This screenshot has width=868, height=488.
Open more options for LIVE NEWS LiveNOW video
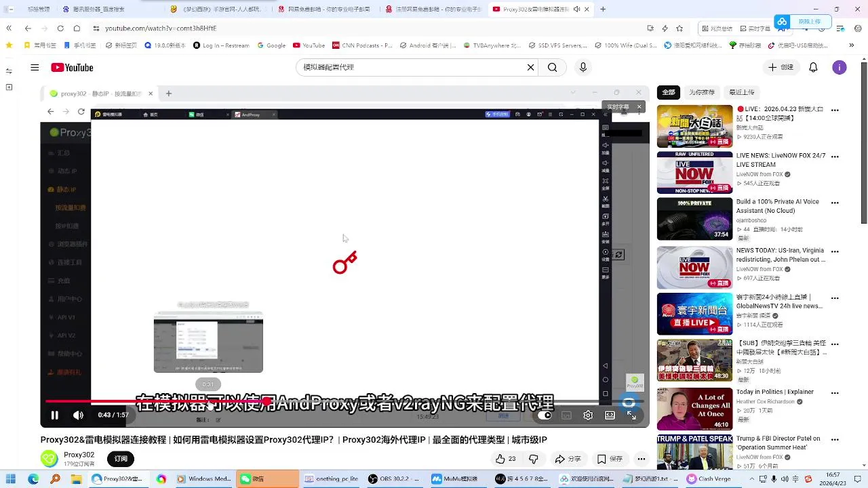835,156
